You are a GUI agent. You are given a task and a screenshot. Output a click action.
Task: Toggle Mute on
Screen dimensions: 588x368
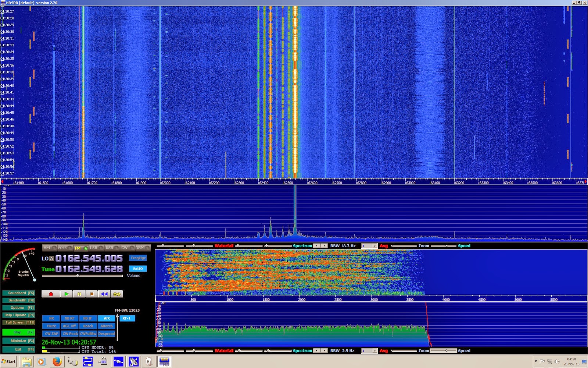[51, 326]
